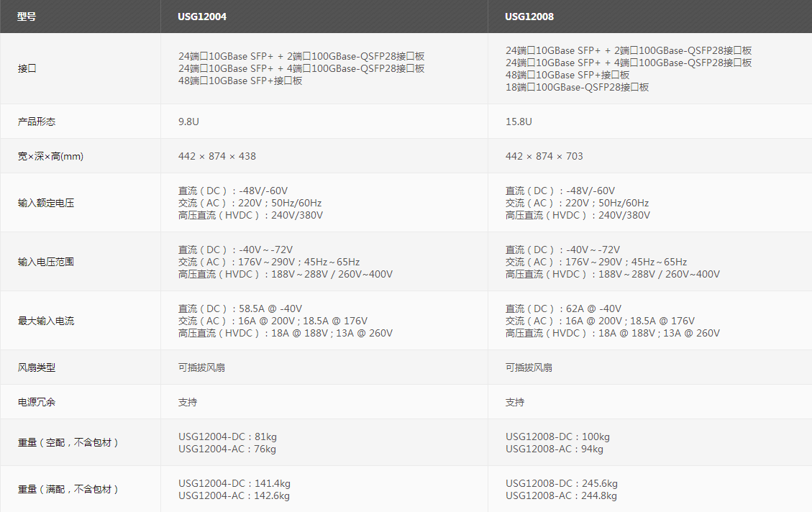The height and width of the screenshot is (512, 812).
Task: Click the USG12008-DC：100kg value
Action: tap(557, 437)
